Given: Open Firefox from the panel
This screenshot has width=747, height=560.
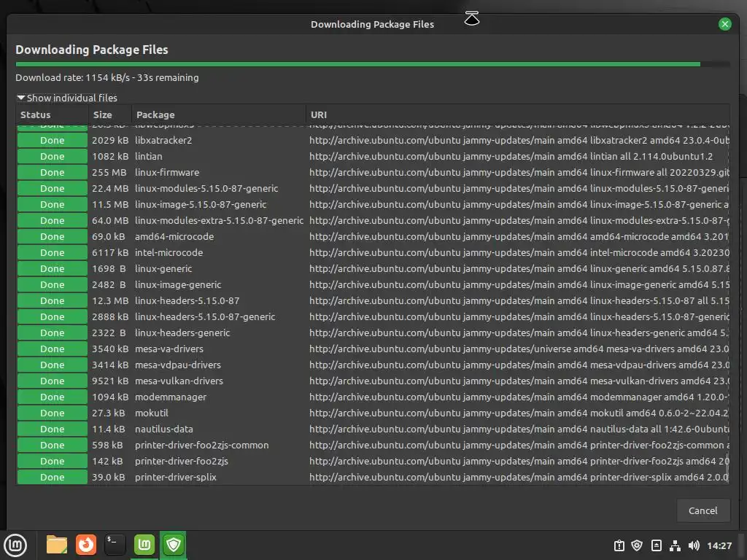Looking at the screenshot, I should click(86, 545).
